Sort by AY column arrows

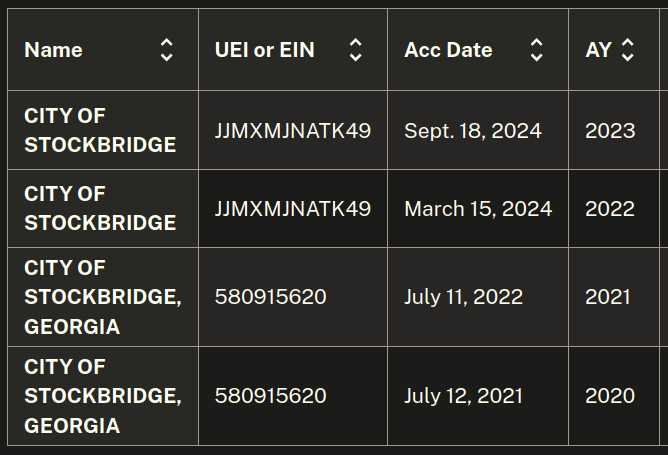pyautogui.click(x=628, y=50)
